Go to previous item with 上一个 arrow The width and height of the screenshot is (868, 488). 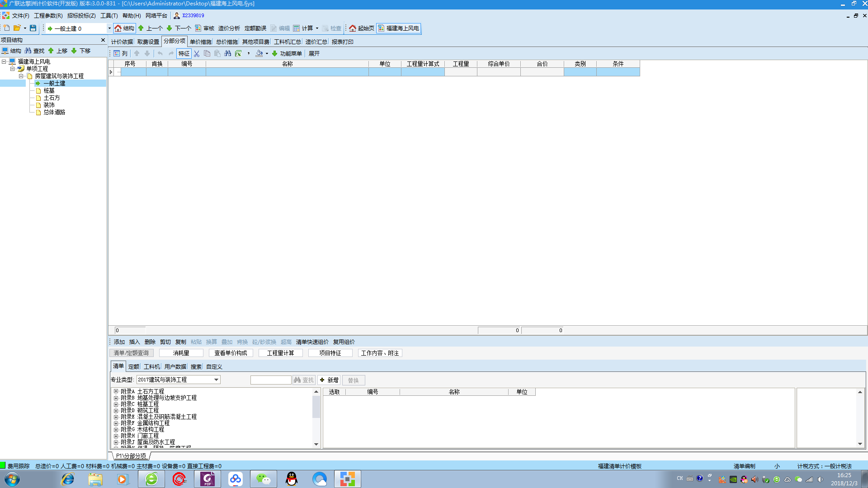point(150,28)
